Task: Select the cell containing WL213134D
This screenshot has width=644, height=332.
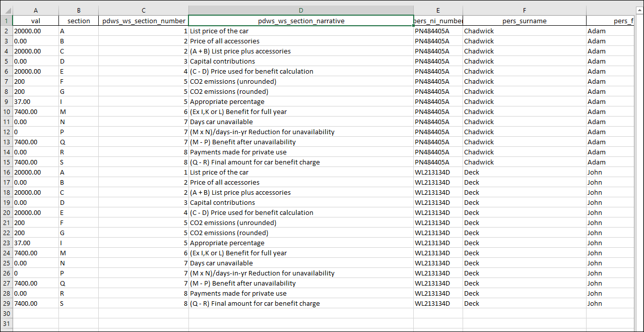Action: click(x=437, y=172)
